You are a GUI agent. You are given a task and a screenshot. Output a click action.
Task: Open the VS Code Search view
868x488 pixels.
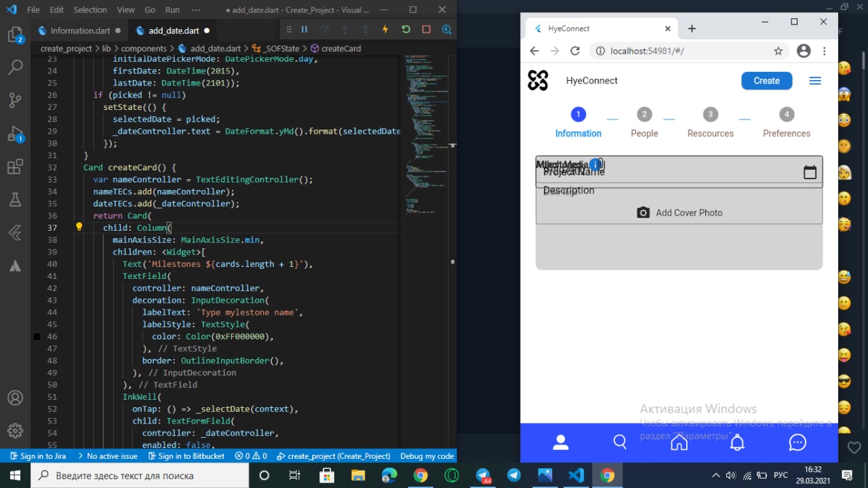point(15,67)
